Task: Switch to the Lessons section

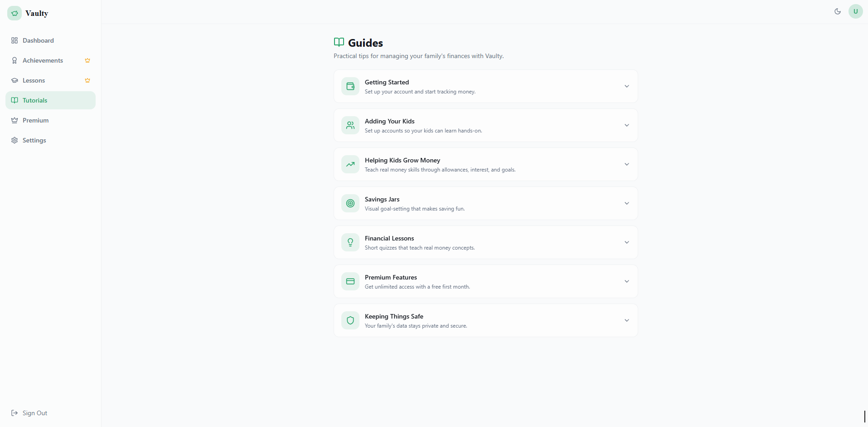Action: (x=34, y=80)
